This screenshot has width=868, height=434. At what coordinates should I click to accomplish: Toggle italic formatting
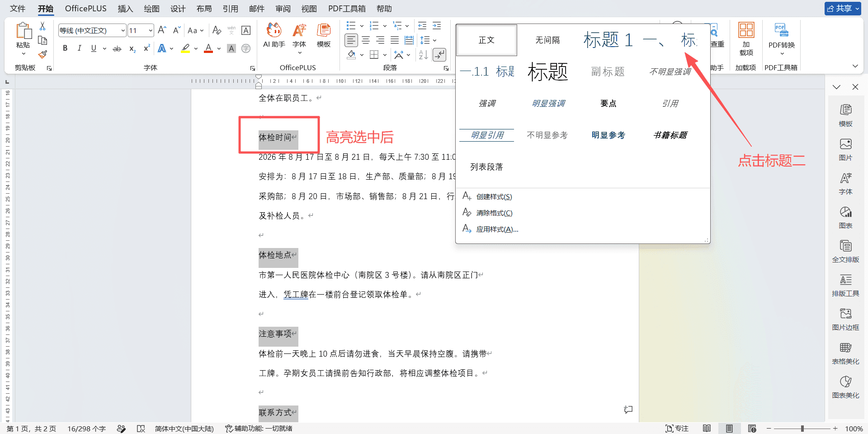coord(79,48)
